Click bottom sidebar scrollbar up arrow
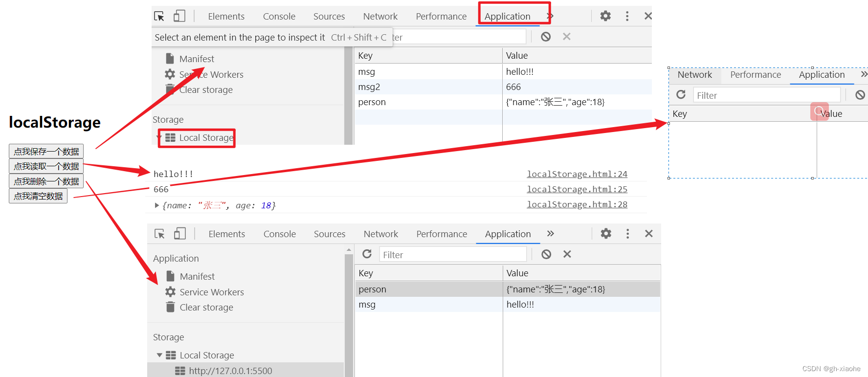The width and height of the screenshot is (868, 377). coord(349,250)
